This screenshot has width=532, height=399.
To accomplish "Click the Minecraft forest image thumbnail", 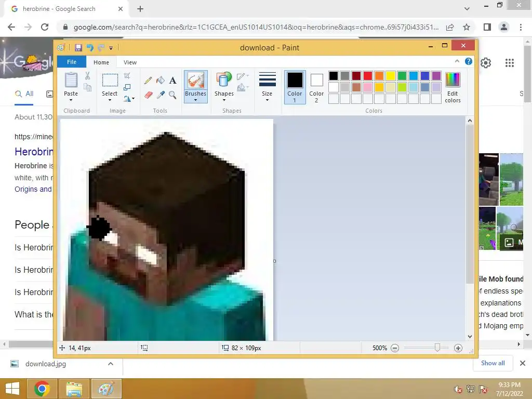I will 511,179.
